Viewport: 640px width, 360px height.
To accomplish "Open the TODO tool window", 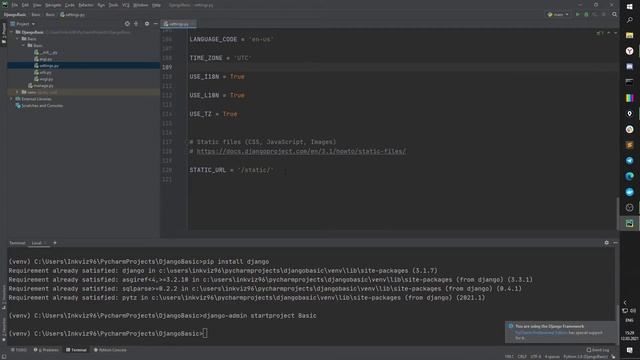I will point(19,350).
